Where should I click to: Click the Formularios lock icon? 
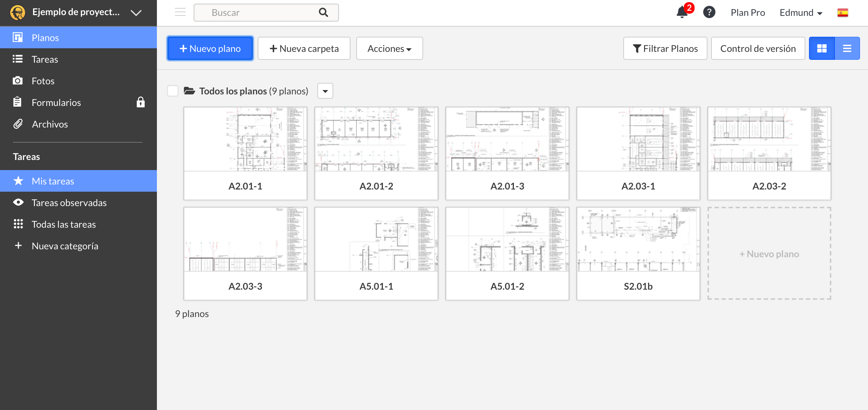click(141, 103)
